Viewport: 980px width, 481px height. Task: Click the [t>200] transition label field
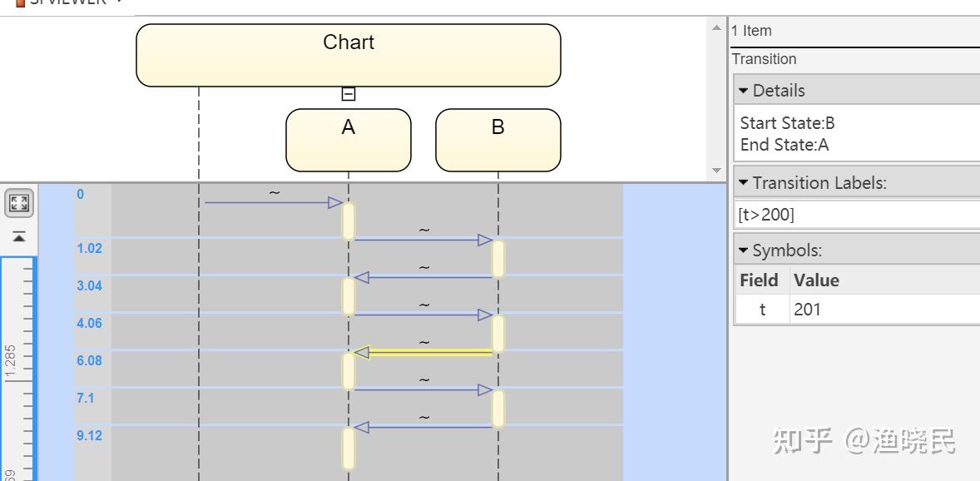pos(857,215)
